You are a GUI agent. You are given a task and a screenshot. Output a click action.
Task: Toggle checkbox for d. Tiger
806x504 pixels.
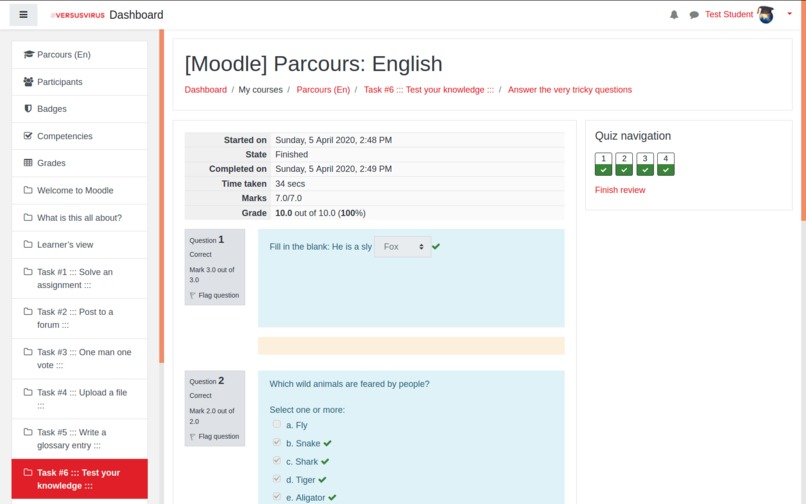coord(277,479)
